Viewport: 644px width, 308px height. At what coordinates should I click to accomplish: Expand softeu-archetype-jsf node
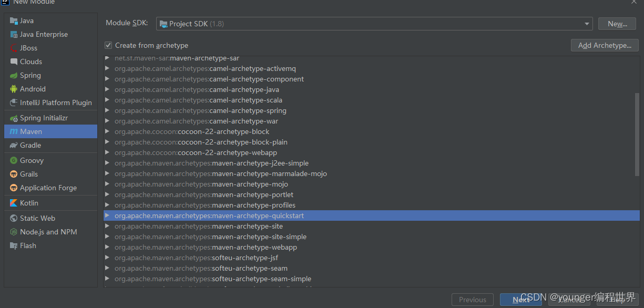click(108, 258)
